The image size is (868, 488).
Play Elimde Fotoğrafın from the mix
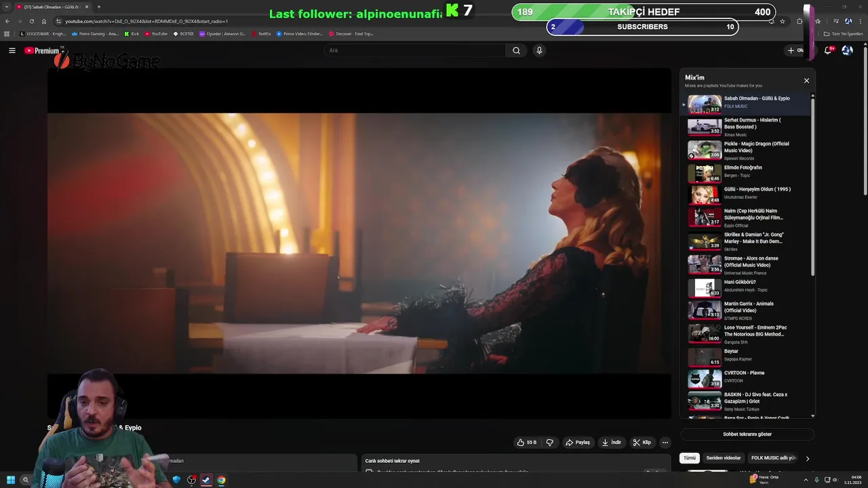(x=746, y=174)
